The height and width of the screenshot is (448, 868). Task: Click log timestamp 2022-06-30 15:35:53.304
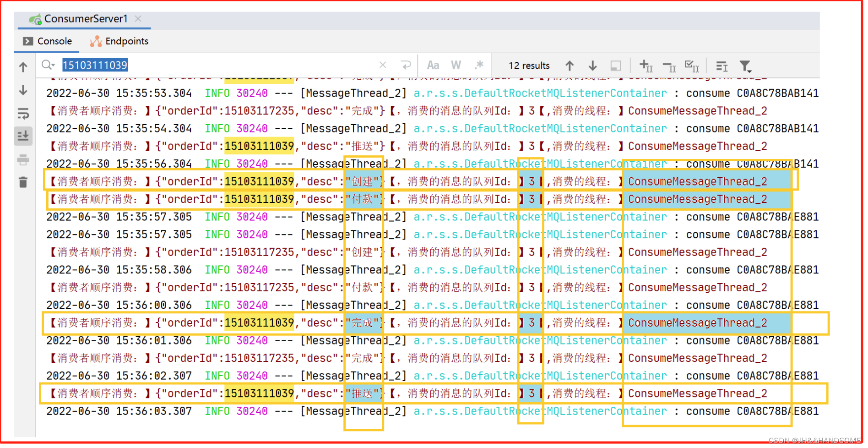[x=119, y=93]
